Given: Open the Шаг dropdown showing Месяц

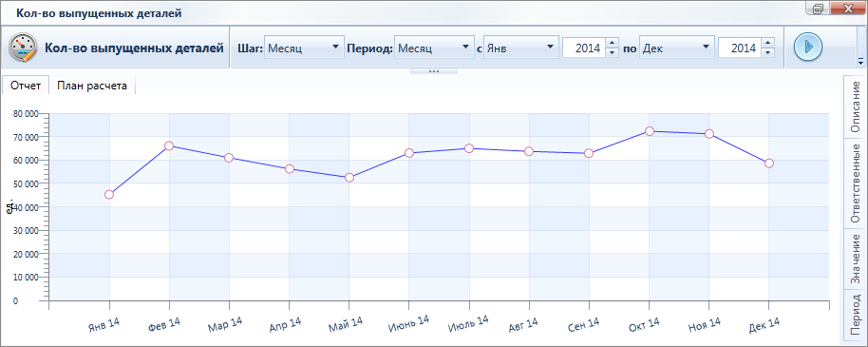Looking at the screenshot, I should click(x=303, y=48).
